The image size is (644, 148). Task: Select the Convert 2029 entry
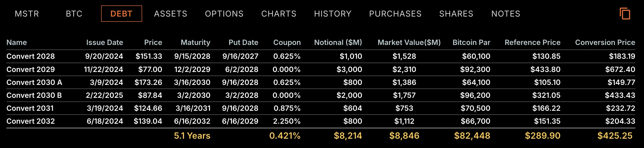click(31, 69)
